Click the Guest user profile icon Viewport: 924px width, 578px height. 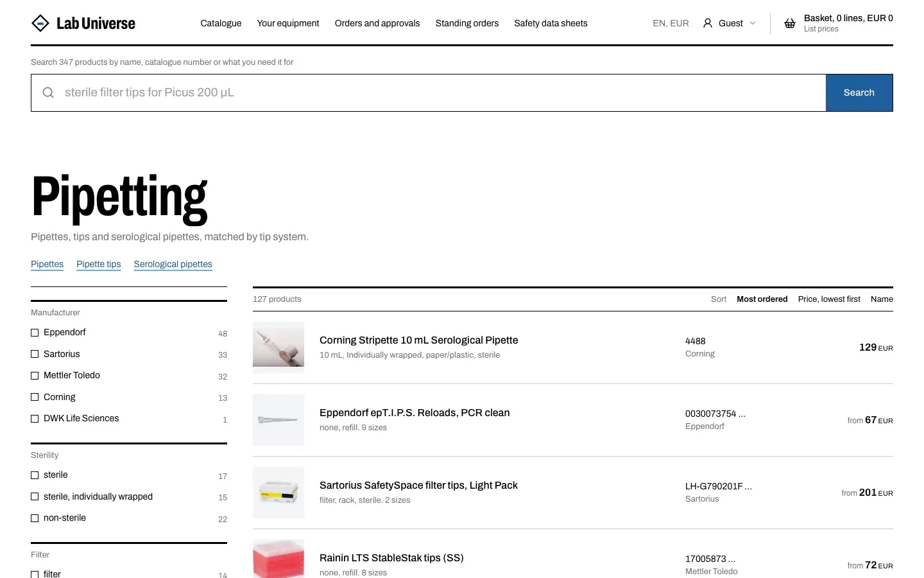708,23
